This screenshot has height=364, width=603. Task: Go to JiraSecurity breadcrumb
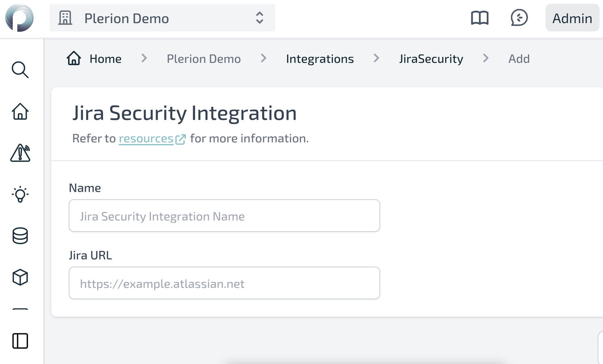(x=431, y=59)
